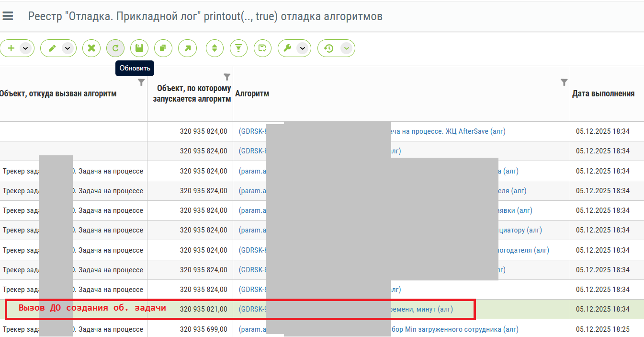Screen dimensions: 644x337
Task: Open filter for Алгоритм column
Action: (x=564, y=82)
